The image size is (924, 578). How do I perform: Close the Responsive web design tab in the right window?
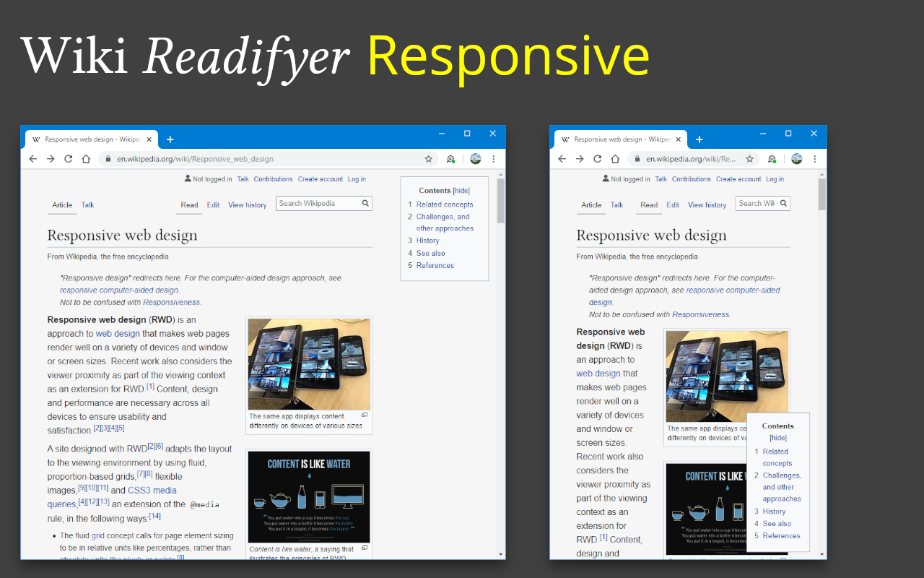679,139
